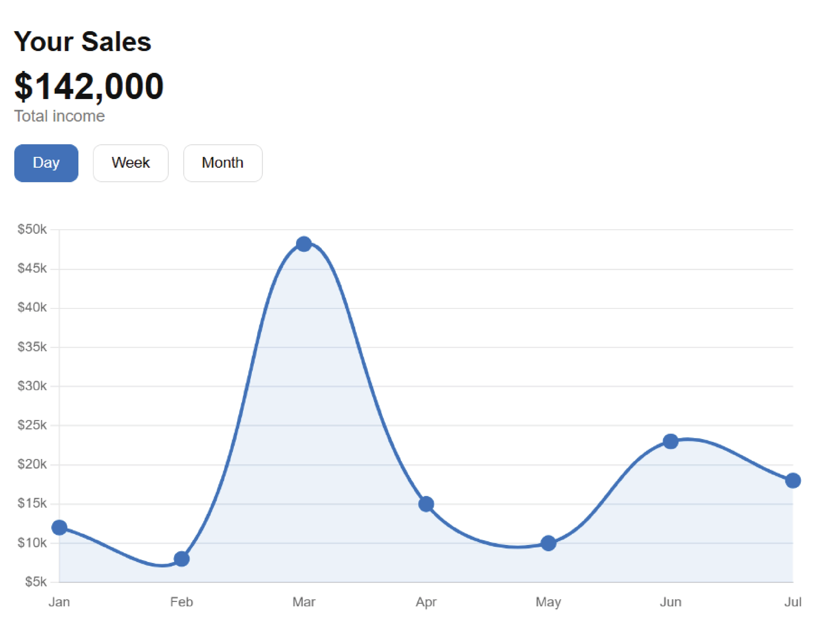Click the Your Sales heading
The width and height of the screenshot is (822, 644).
[83, 41]
